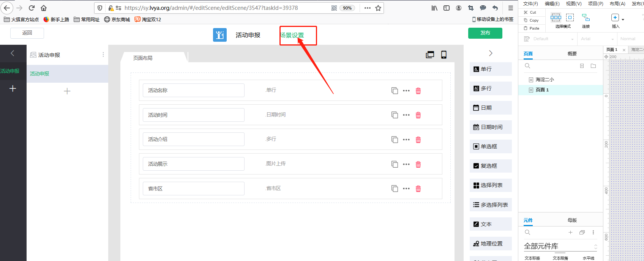644x261 pixels.
Task: Add 文本 component
Action: point(491,224)
